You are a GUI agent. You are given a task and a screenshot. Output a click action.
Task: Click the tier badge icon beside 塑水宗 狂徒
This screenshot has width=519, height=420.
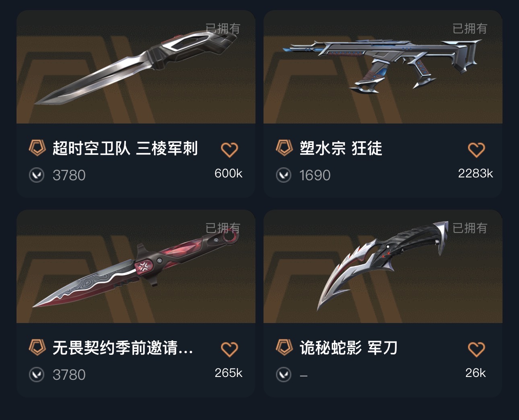(x=284, y=148)
